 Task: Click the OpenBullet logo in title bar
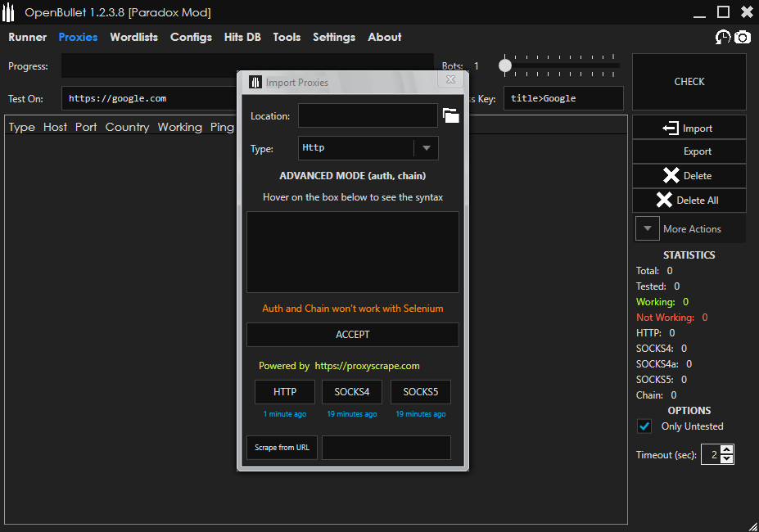point(8,12)
